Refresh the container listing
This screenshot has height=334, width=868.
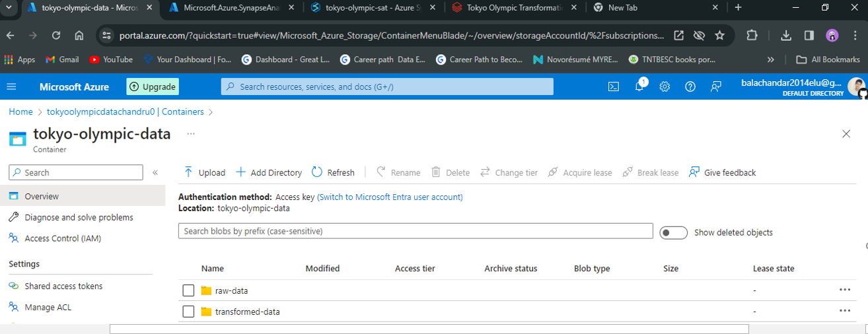point(333,172)
